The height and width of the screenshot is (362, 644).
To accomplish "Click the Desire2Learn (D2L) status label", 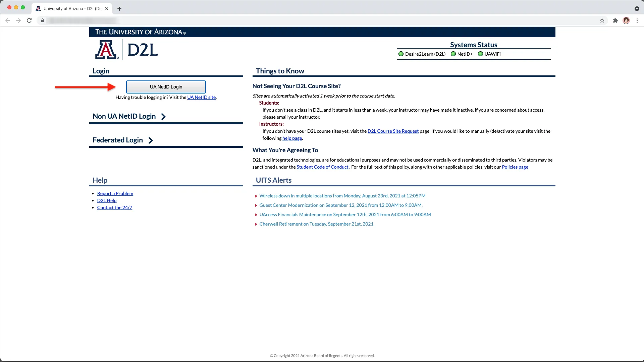I will [425, 54].
